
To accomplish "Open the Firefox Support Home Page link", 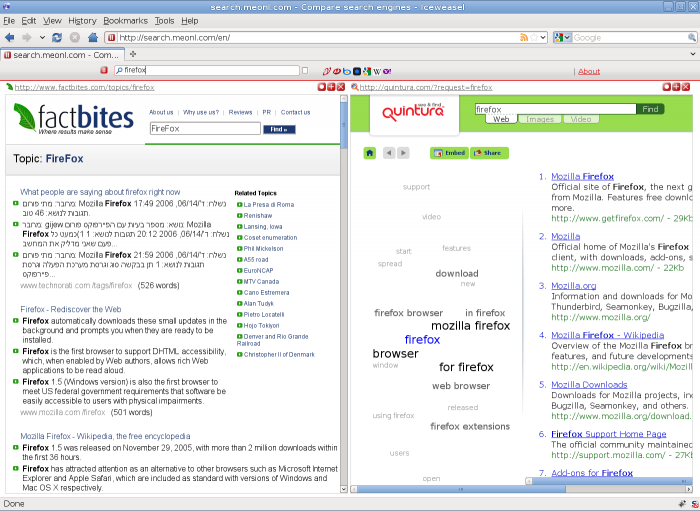I will click(x=608, y=434).
